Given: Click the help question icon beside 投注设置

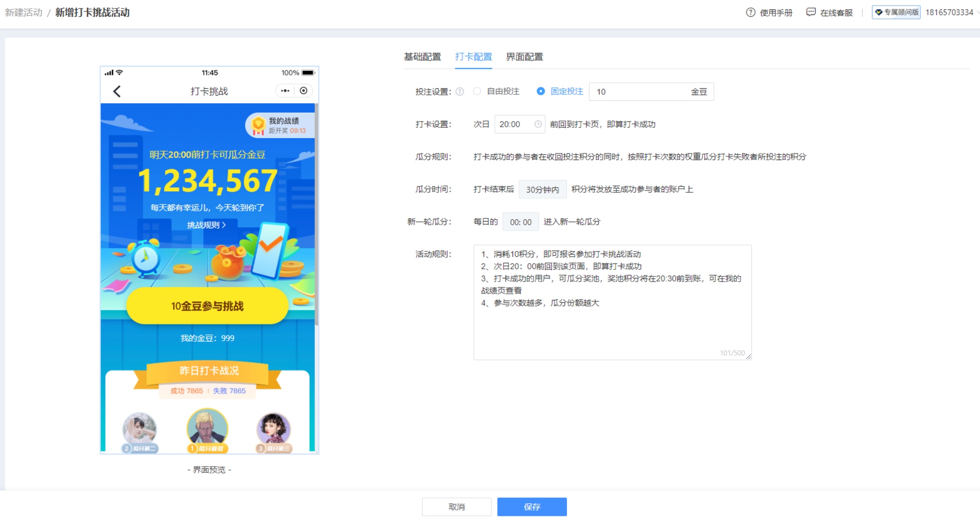Looking at the screenshot, I should point(460,92).
